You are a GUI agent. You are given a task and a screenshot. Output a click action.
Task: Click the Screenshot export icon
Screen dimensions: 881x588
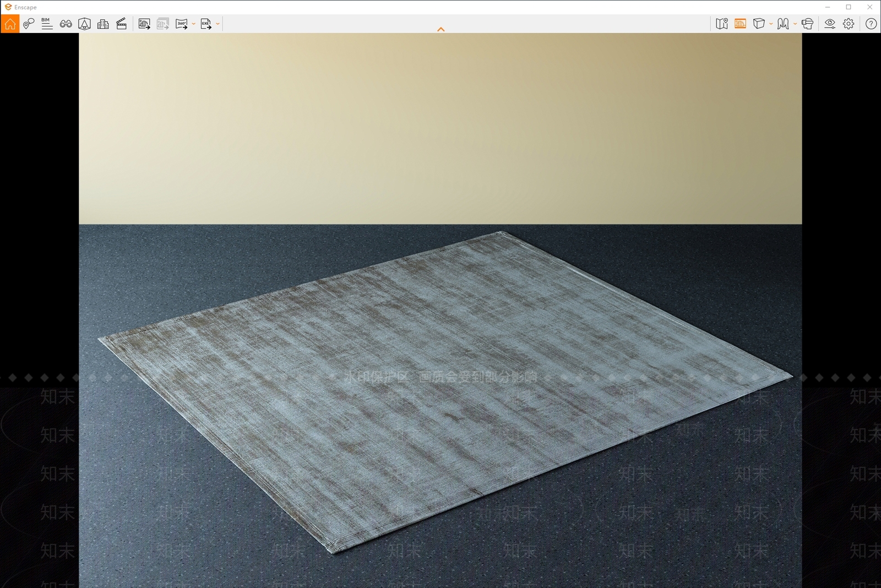click(144, 24)
